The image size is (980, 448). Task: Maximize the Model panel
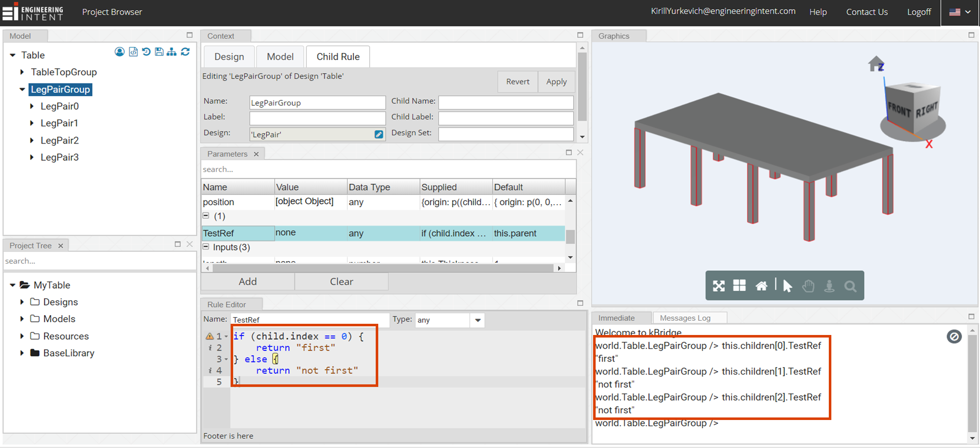pos(189,35)
